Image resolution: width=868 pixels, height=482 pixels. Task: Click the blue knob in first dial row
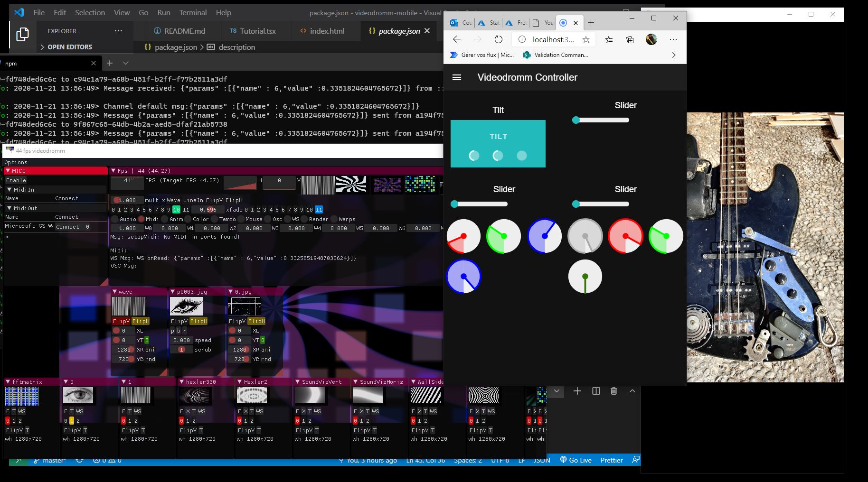tap(545, 236)
